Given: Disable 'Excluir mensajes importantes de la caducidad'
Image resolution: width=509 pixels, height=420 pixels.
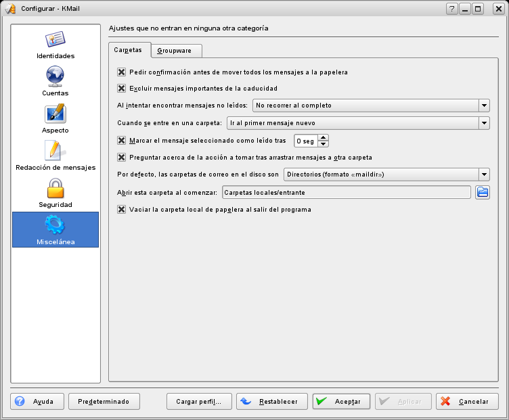Looking at the screenshot, I should pos(122,88).
